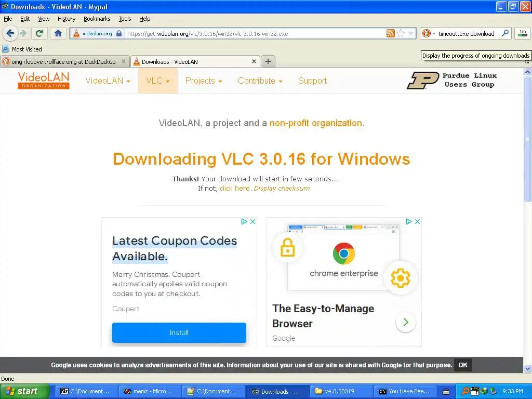Screen dimensions: 532x399
Task: Switch to Notepad C:\Document taskbar window
Action: (213, 391)
